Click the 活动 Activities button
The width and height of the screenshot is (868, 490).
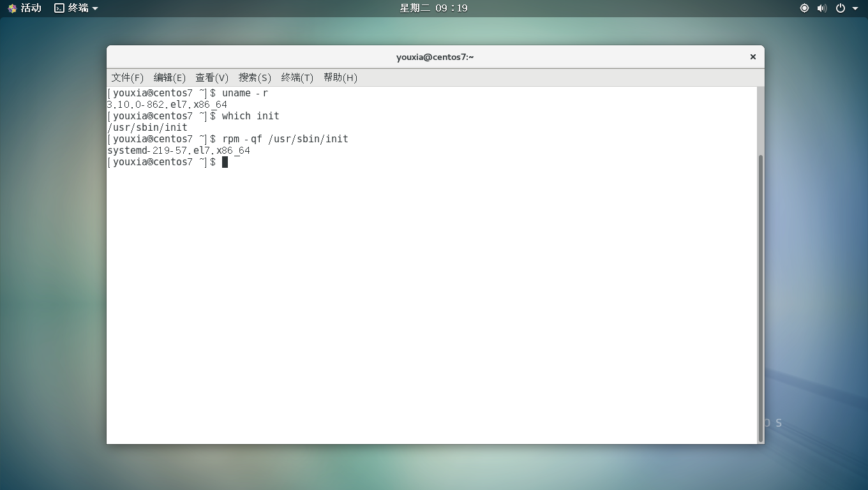coord(31,8)
